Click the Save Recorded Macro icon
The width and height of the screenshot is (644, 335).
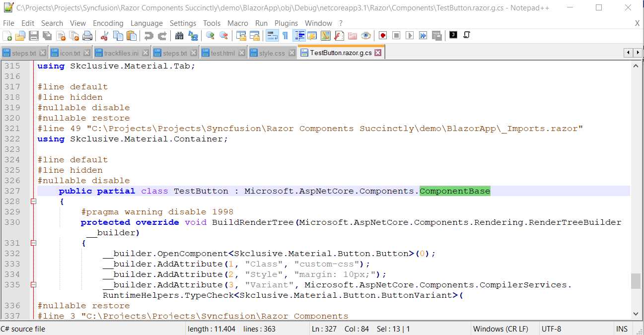pos(437,35)
